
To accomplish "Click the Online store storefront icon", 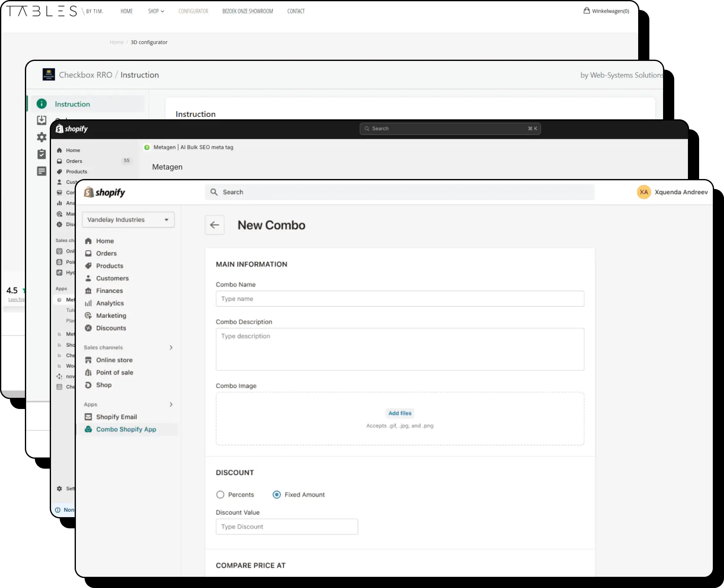I will 88,360.
